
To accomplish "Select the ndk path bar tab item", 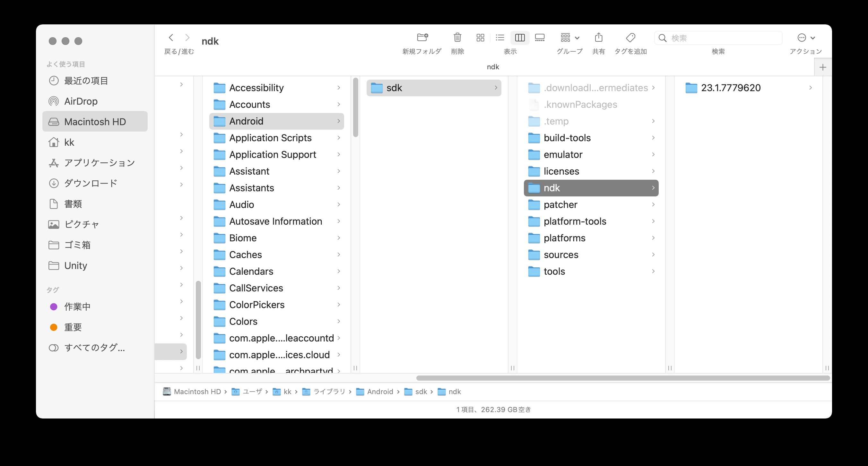I will tap(493, 67).
